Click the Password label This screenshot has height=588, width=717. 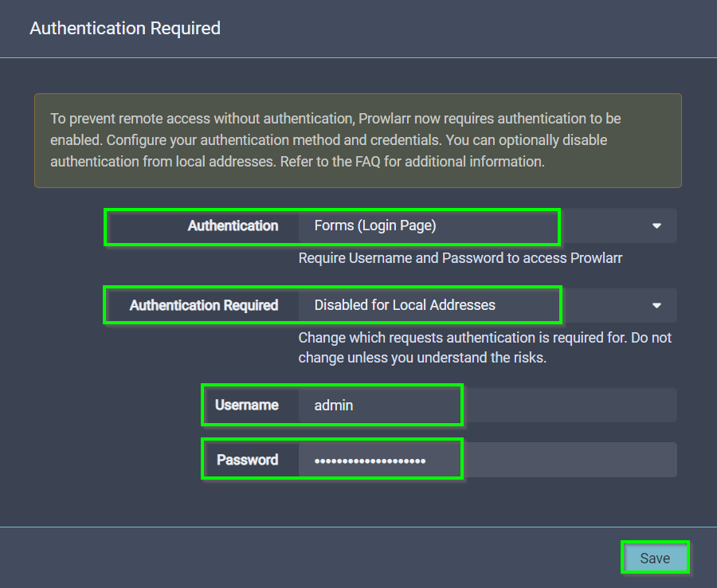247,460
